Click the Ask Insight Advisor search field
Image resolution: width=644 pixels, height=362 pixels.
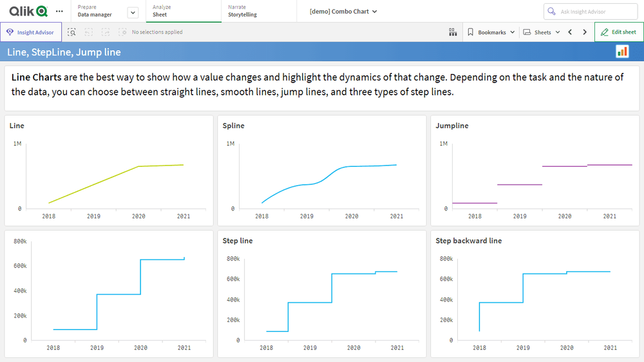click(591, 12)
